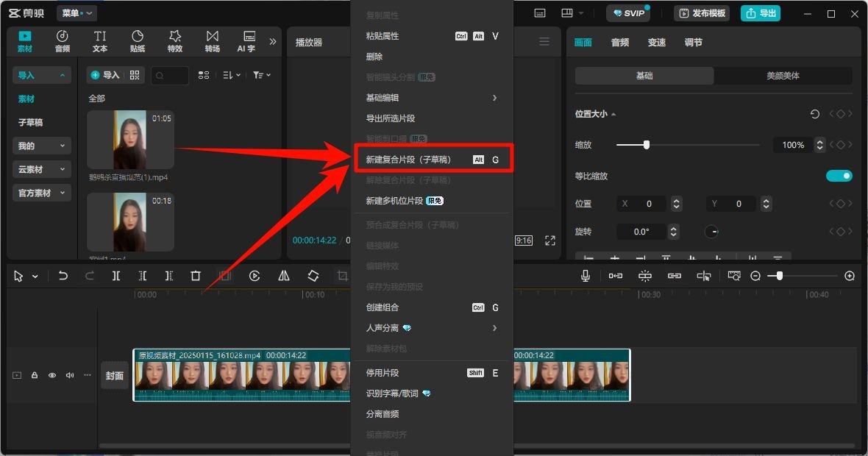Hide the track using the eye icon

pos(52,375)
